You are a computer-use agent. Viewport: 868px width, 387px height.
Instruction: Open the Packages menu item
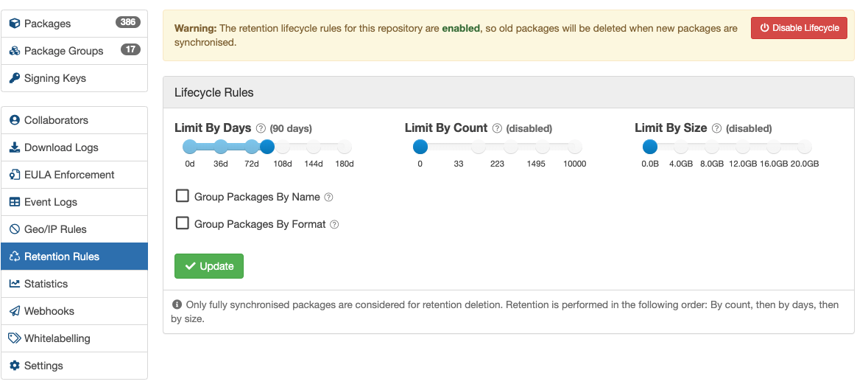coord(48,24)
